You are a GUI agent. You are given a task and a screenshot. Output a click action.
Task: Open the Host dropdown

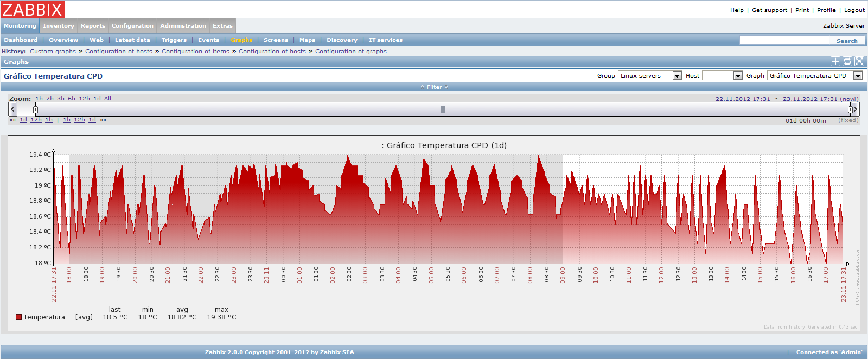(722, 76)
